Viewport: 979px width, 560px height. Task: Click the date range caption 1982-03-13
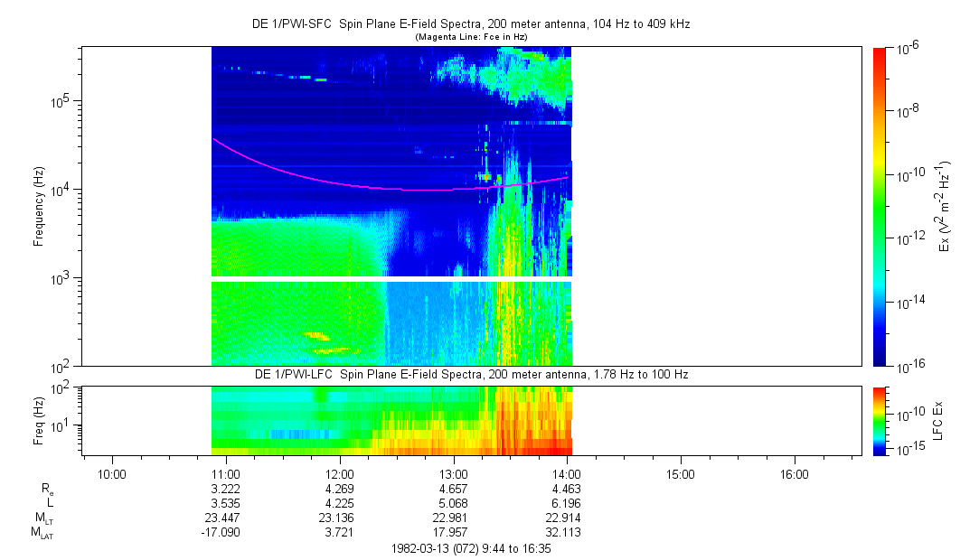(471, 547)
